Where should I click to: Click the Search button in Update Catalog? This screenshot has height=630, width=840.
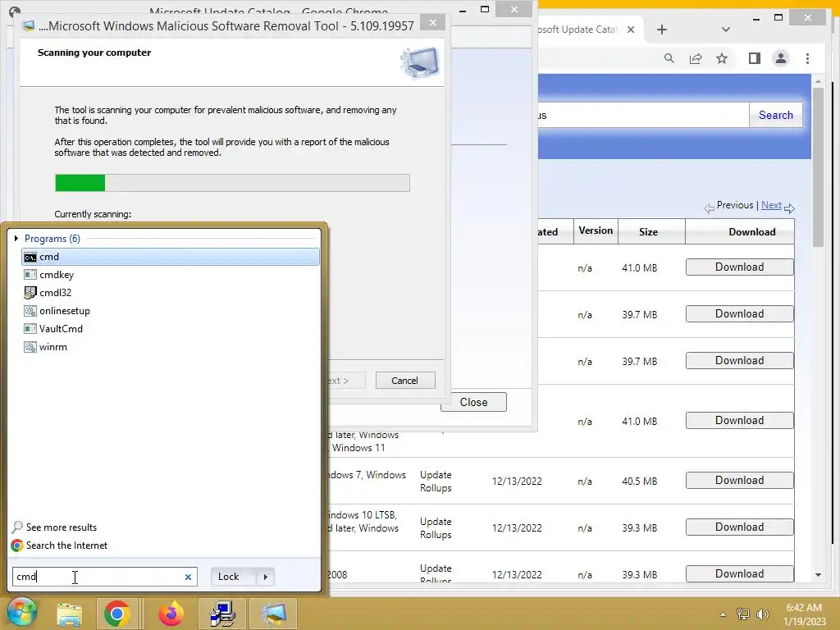point(776,115)
